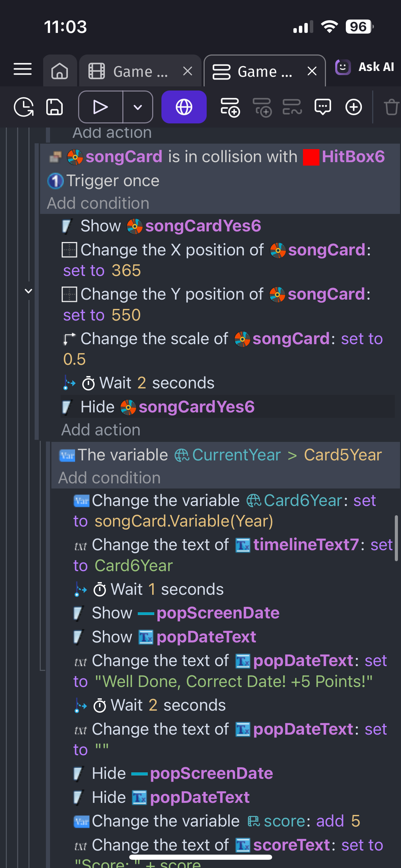401x868 pixels.
Task: Click the circled plus add-other-event icon
Action: (x=354, y=107)
